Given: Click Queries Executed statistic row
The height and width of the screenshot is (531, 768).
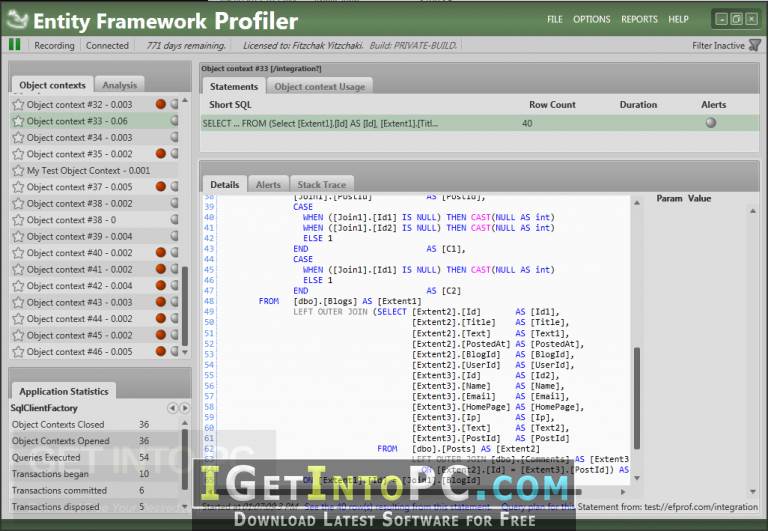Looking at the screenshot, I should tap(95, 458).
